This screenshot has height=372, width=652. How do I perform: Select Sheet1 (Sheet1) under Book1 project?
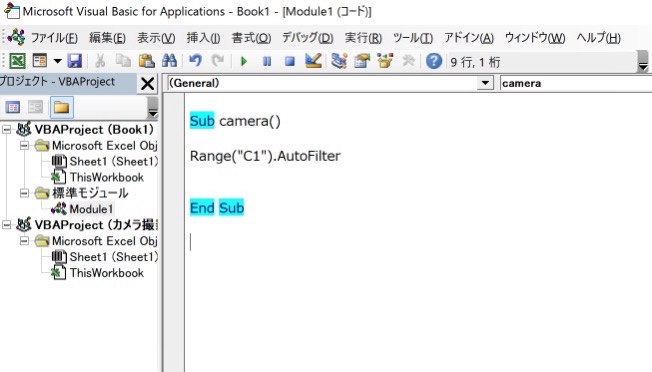tap(114, 161)
